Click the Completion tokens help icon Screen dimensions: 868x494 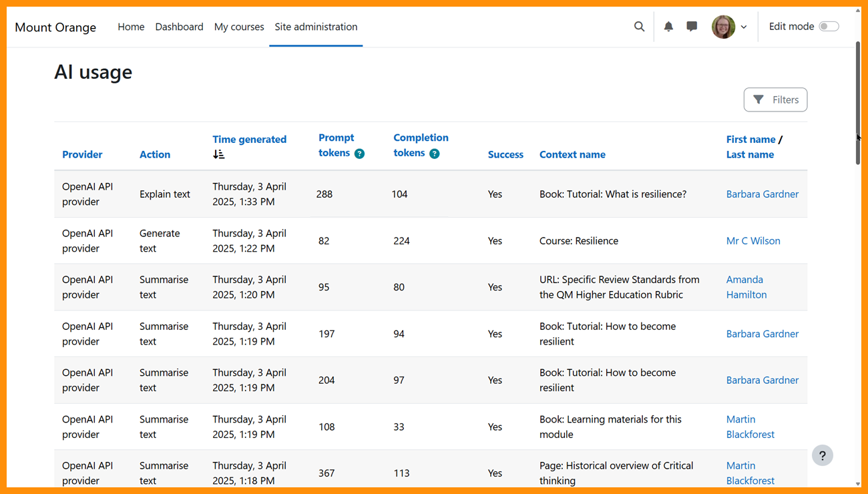click(435, 154)
